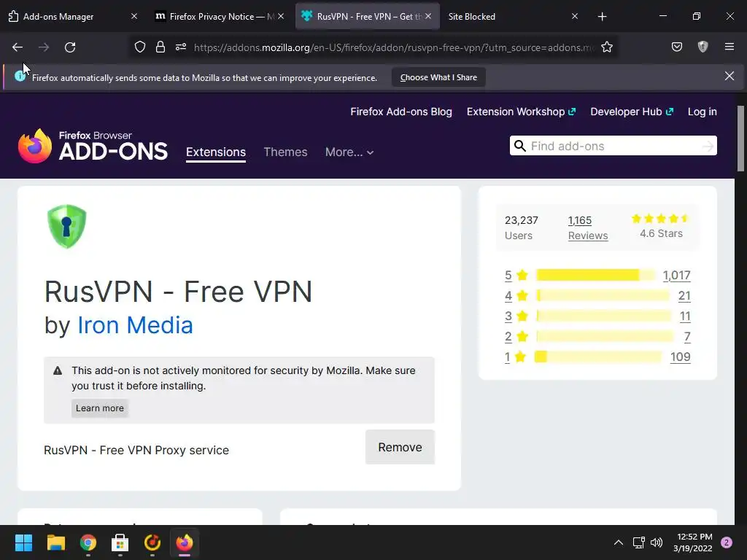Viewport: 747px width, 560px height.
Task: Select the Themes navigation item
Action: [x=285, y=152]
